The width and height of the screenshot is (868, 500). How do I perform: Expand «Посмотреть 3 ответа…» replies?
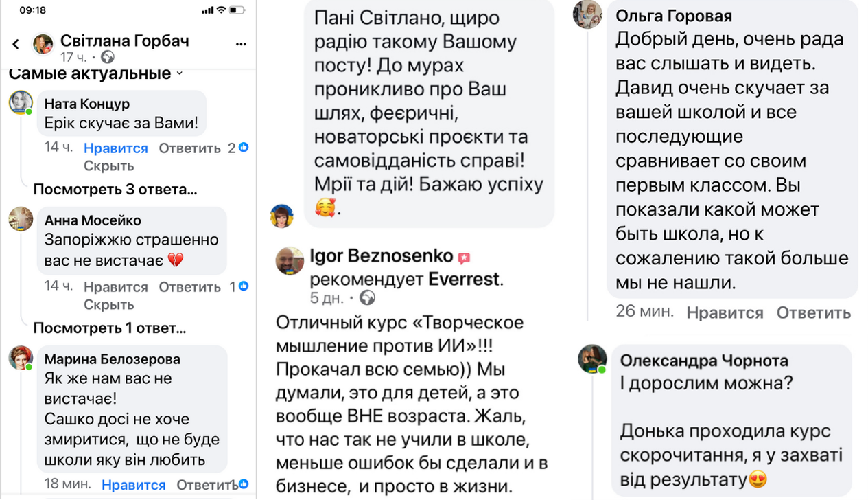tap(115, 190)
